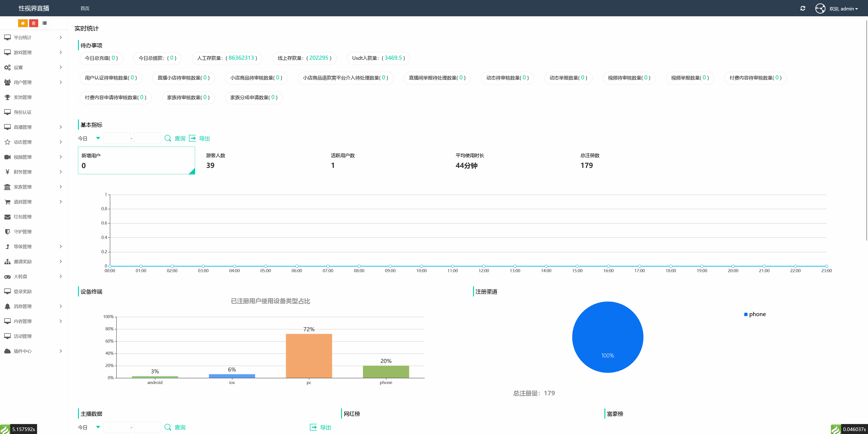Click the search icon next to 查询 in 基本指标
The height and width of the screenshot is (434, 868).
[x=167, y=138]
